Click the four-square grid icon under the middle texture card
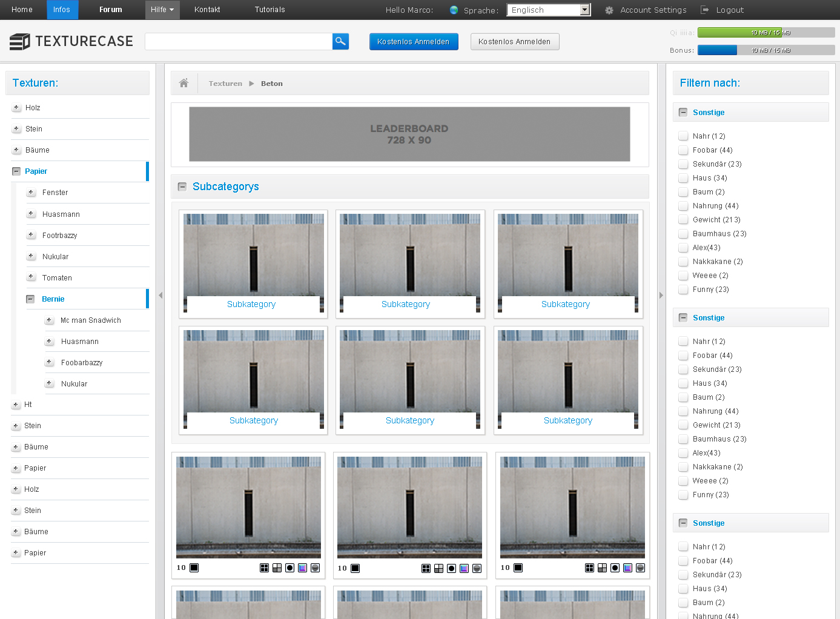 pyautogui.click(x=426, y=568)
